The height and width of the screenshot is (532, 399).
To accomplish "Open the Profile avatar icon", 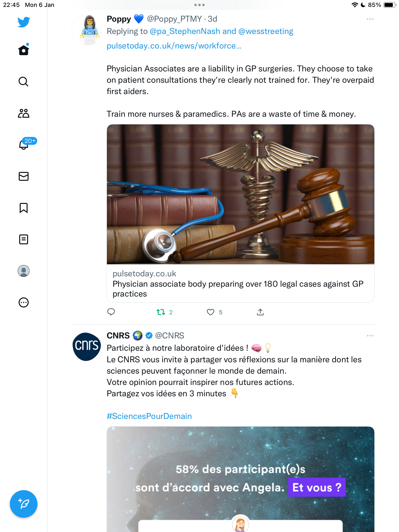I will 24,271.
